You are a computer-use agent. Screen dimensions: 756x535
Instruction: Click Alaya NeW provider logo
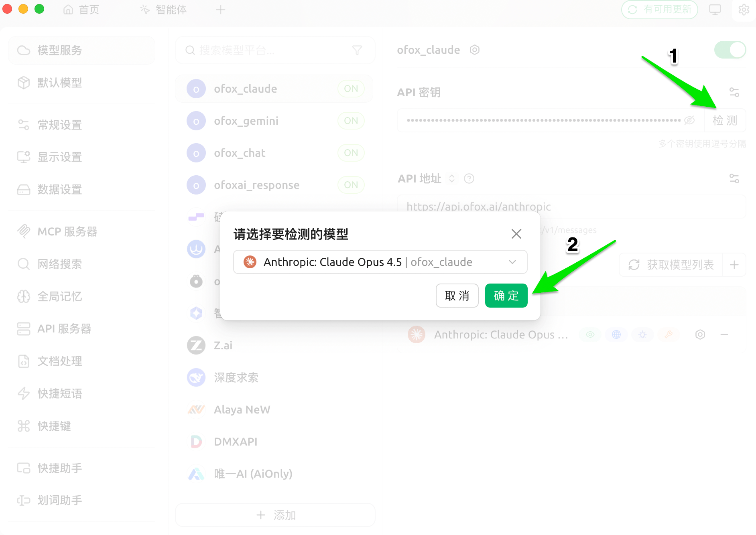pyautogui.click(x=196, y=409)
